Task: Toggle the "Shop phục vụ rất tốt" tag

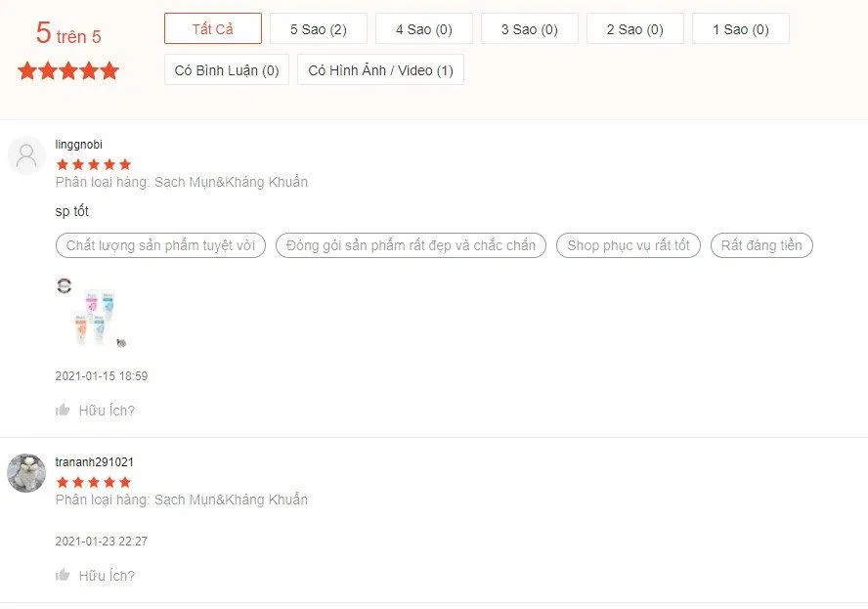Action: click(x=629, y=245)
